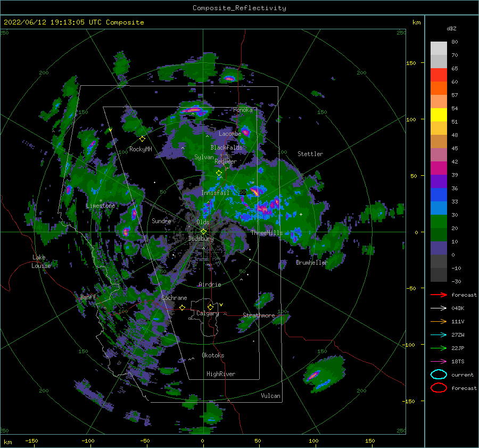This screenshot has width=479, height=448.
Task: Click the dBZ legend heading
Action: coord(451,28)
